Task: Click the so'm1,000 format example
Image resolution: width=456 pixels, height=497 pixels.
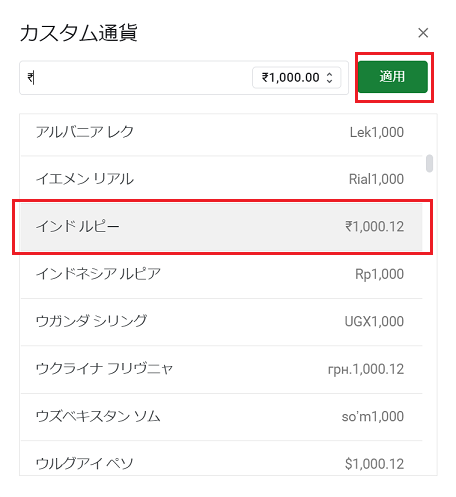Action: coord(373,416)
